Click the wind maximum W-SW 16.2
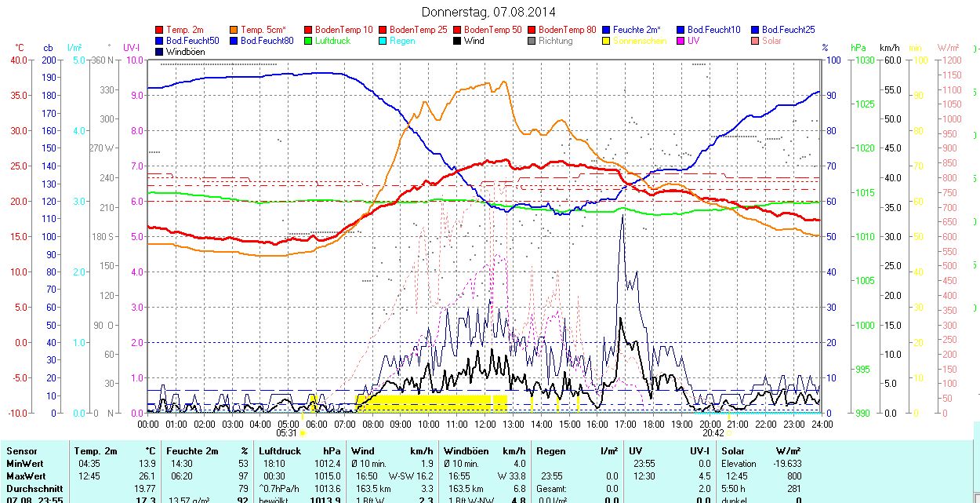 pos(412,476)
